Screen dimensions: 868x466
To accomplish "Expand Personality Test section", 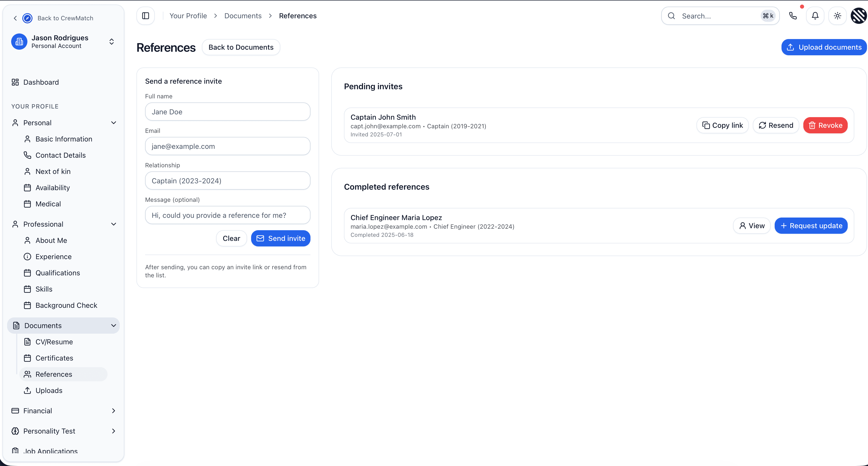I will coord(114,431).
